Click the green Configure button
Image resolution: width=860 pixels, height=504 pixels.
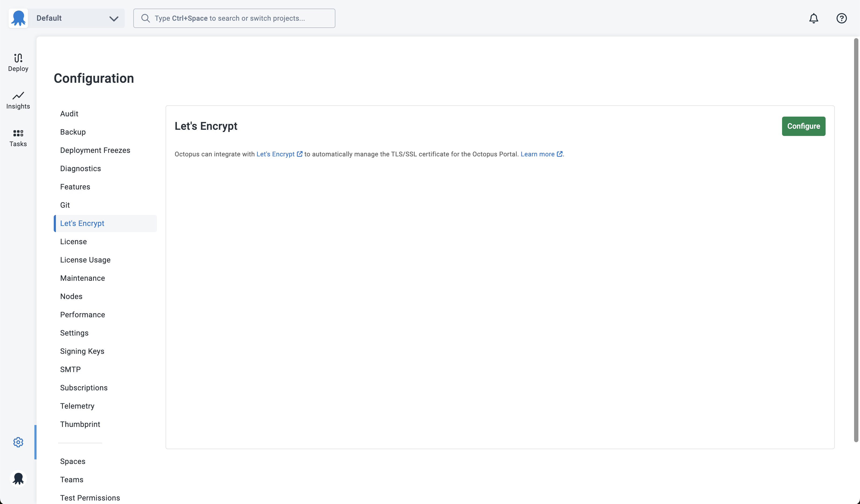pos(803,126)
